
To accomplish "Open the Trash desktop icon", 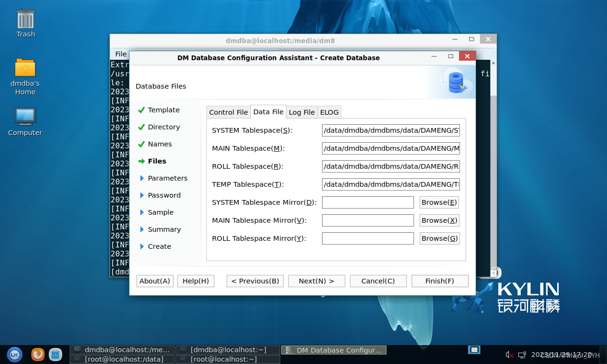I will click(26, 20).
